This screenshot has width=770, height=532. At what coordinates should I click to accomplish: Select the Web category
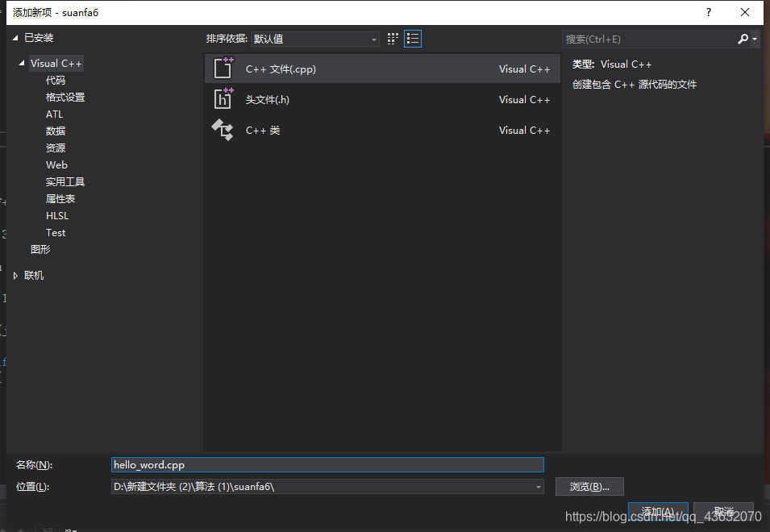coord(56,165)
